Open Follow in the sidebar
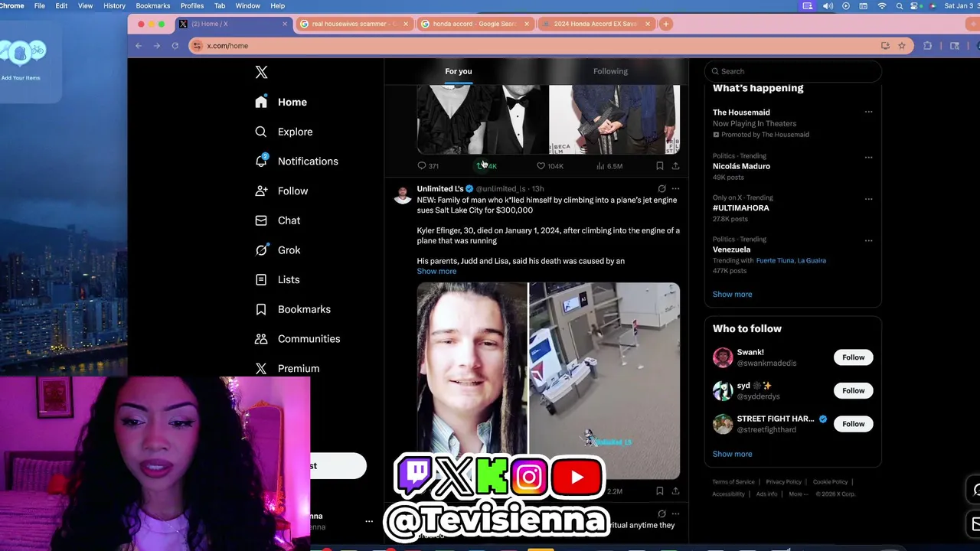This screenshot has height=551, width=980. coord(281,191)
